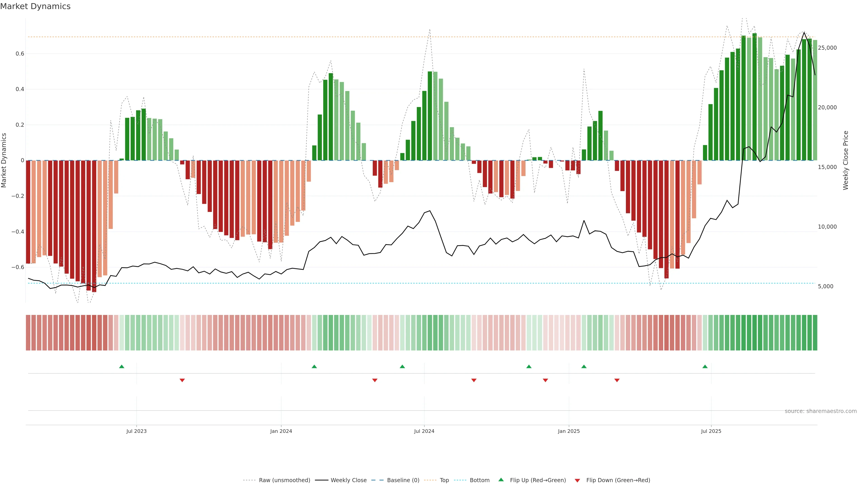Toggle the Bottom legend entry
The height and width of the screenshot is (488, 868).
click(x=479, y=480)
